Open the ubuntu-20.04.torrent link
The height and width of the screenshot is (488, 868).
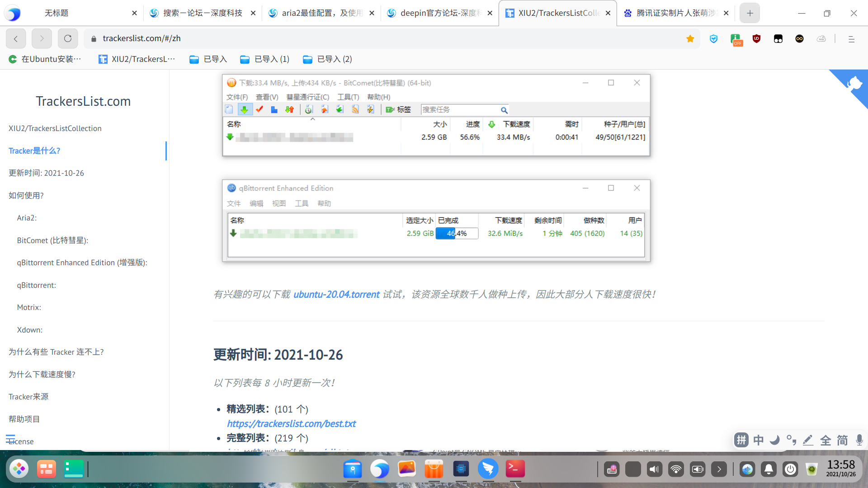(336, 295)
